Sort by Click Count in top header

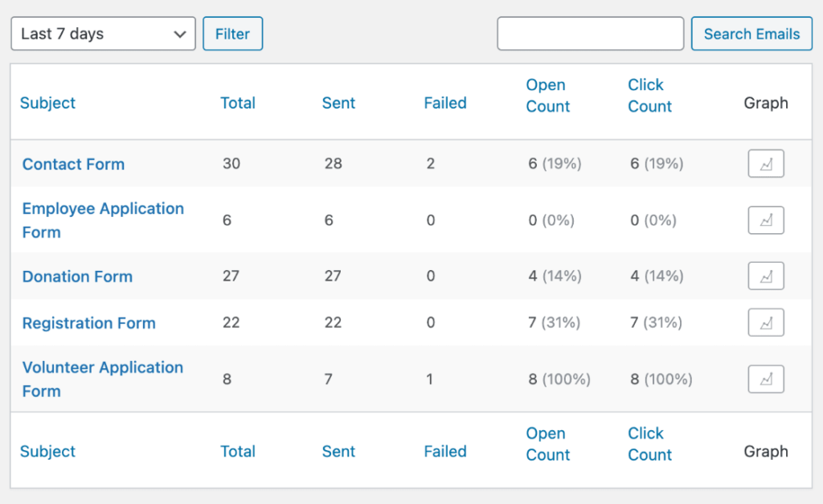[649, 96]
